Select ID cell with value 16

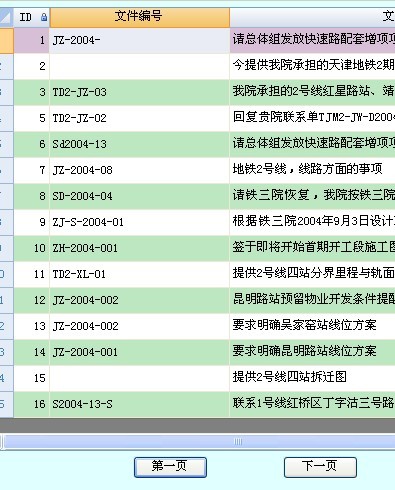pyautogui.click(x=32, y=404)
